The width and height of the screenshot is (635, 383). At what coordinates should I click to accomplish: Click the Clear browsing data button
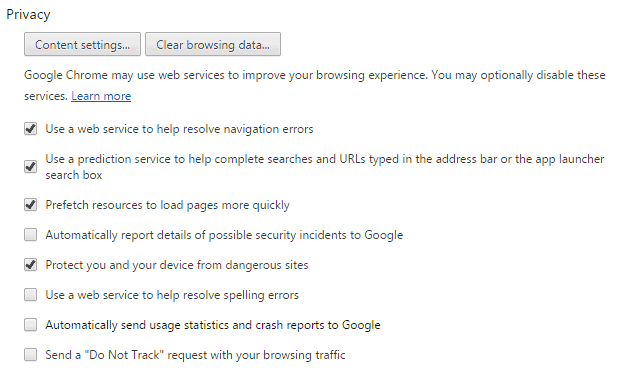point(213,44)
